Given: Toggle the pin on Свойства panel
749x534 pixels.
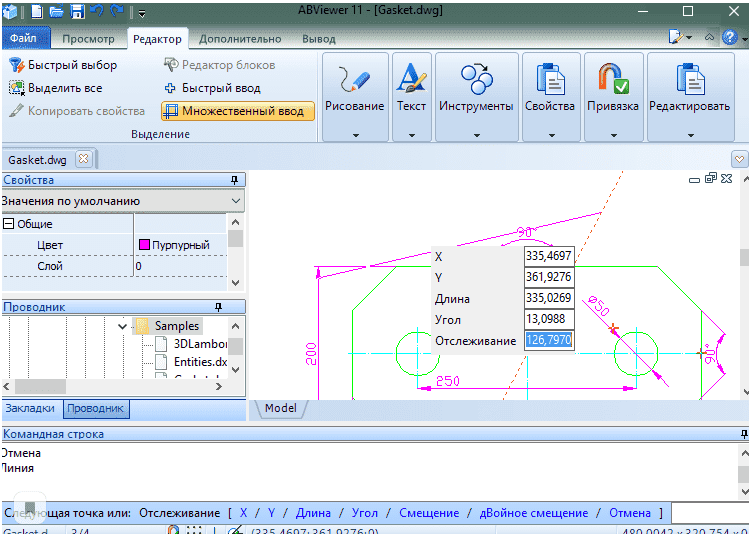Looking at the screenshot, I should [235, 180].
